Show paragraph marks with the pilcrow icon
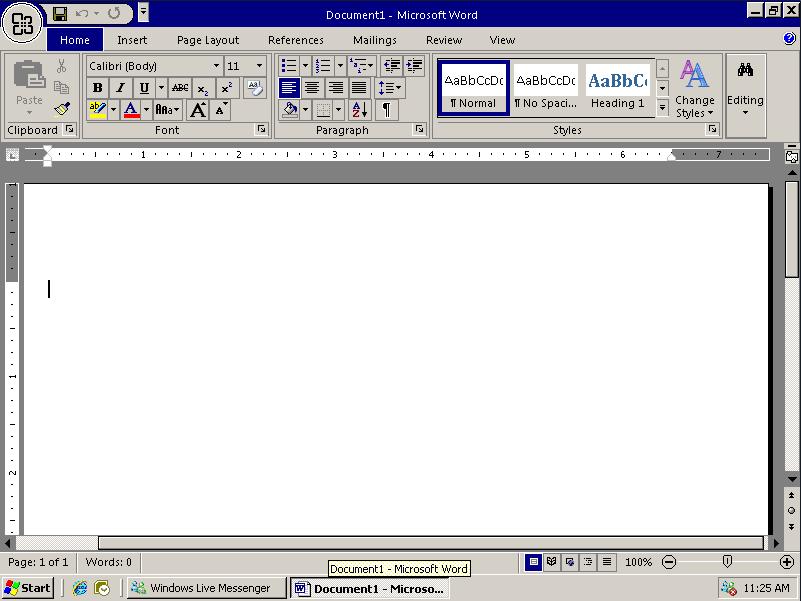Viewport: 801px width, 601px height. (387, 110)
